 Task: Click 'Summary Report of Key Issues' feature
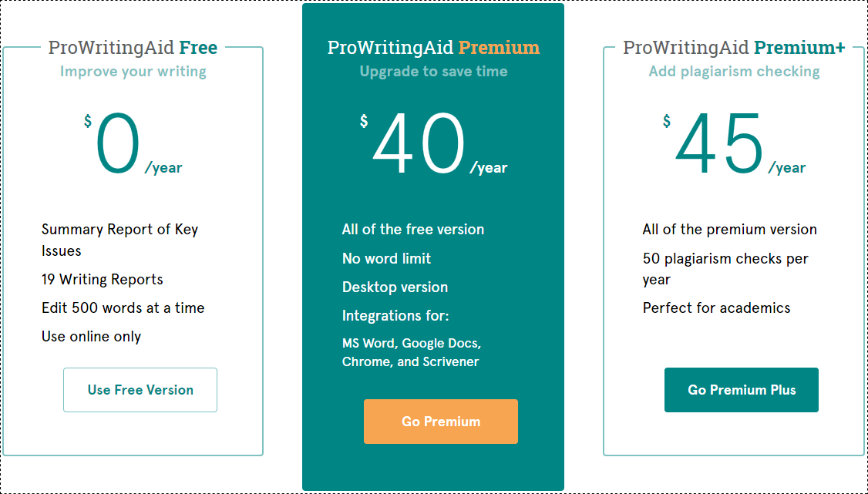pos(119,240)
